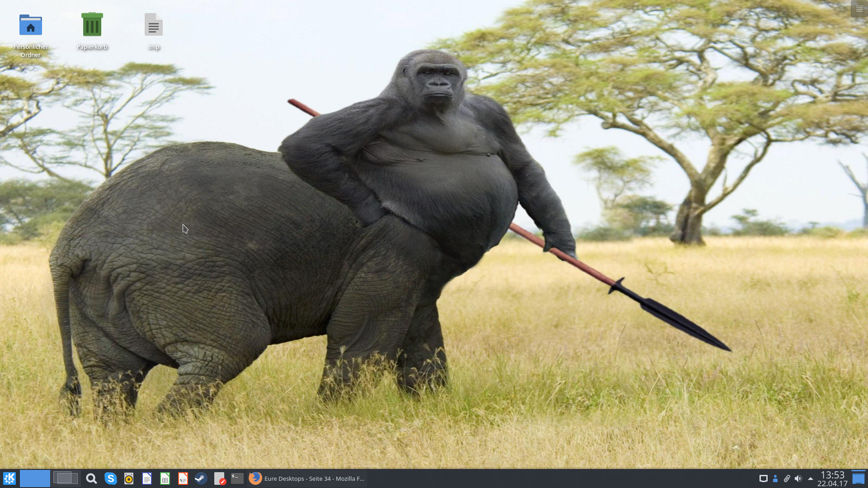
Task: Launch LibreOffice Calc from the panel
Action: 165,479
